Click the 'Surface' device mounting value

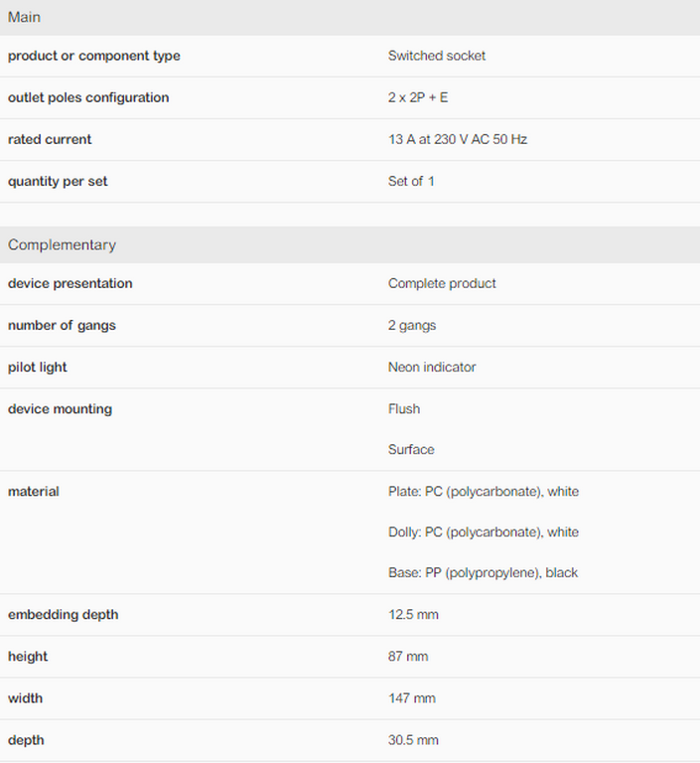click(x=411, y=449)
